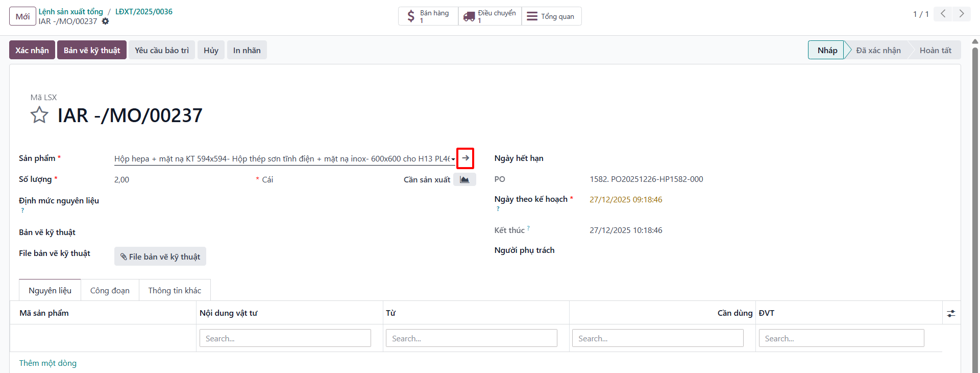This screenshot has width=980, height=373.
Task: Go to the previous record arrow
Action: 943,14
